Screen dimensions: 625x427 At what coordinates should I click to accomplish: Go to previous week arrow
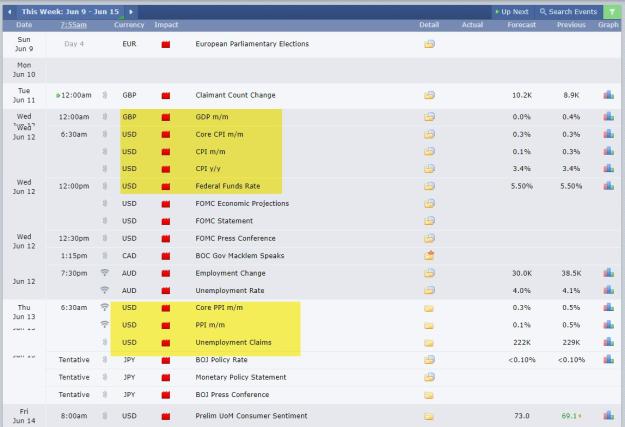(10, 12)
